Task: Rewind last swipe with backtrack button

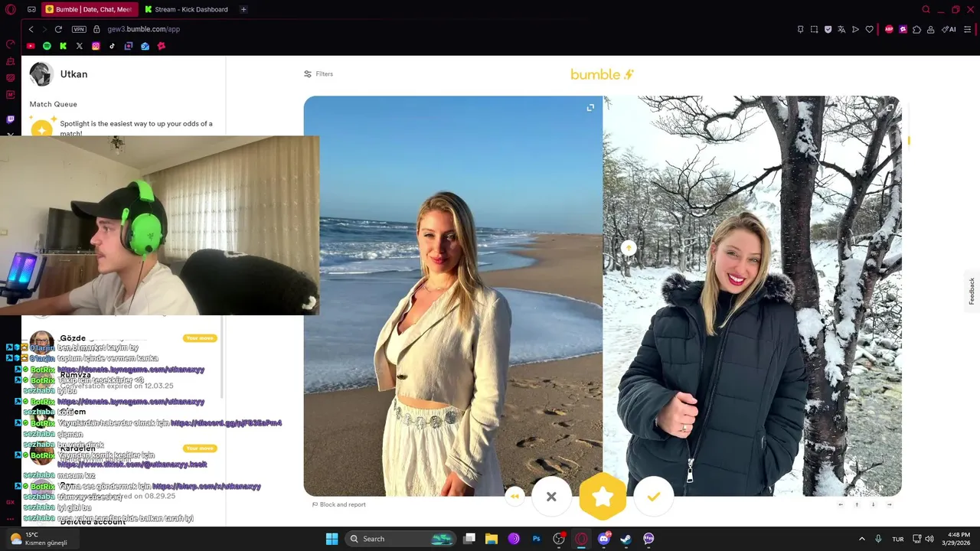Action: (x=514, y=497)
